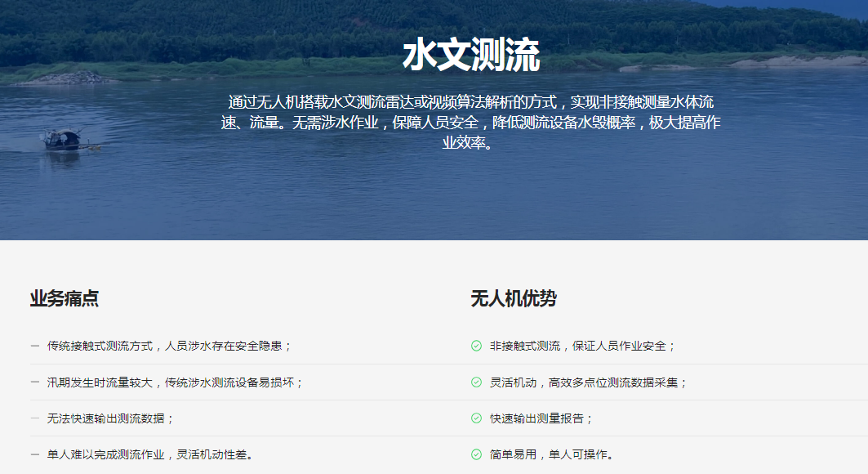Select the 汛期发生时流量较大 list item
The height and width of the screenshot is (474, 868).
click(x=176, y=382)
